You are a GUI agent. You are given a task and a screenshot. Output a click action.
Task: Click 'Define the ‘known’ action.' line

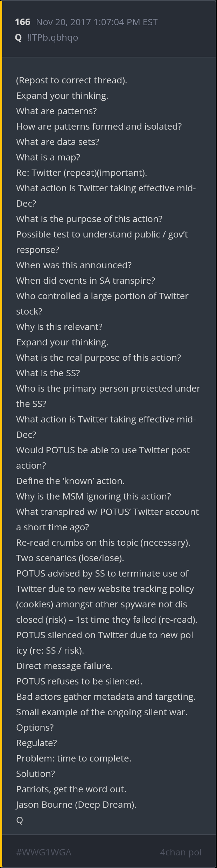pyautogui.click(x=70, y=481)
